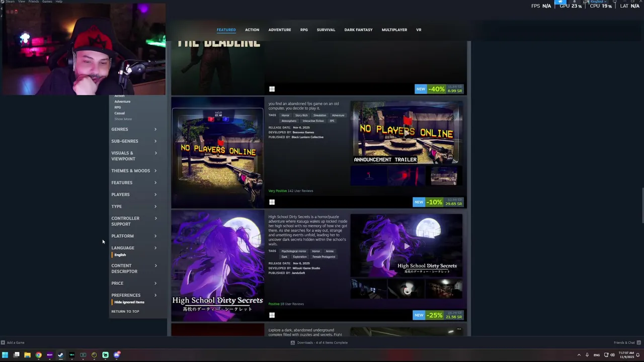Open Google Chrome from taskbar
The width and height of the screenshot is (644, 362).
coord(38,355)
